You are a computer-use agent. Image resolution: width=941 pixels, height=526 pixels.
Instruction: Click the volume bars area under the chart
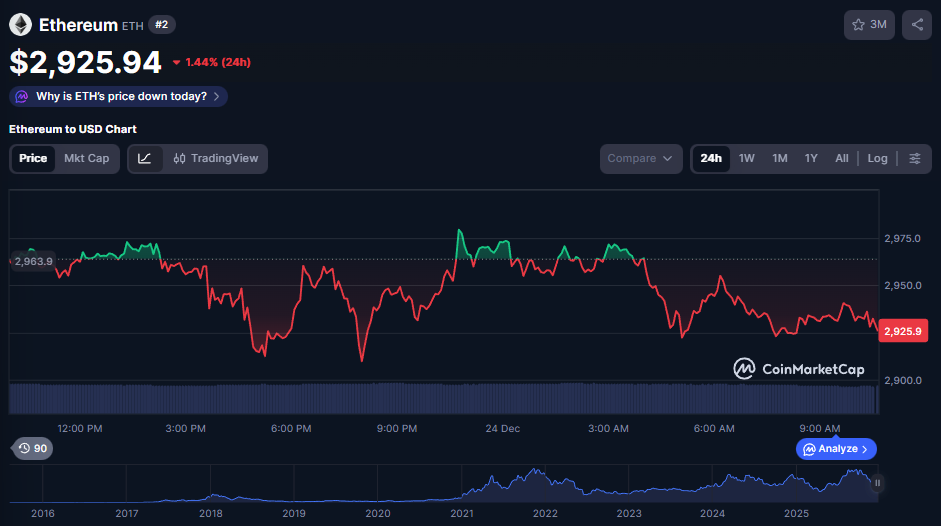(443, 398)
